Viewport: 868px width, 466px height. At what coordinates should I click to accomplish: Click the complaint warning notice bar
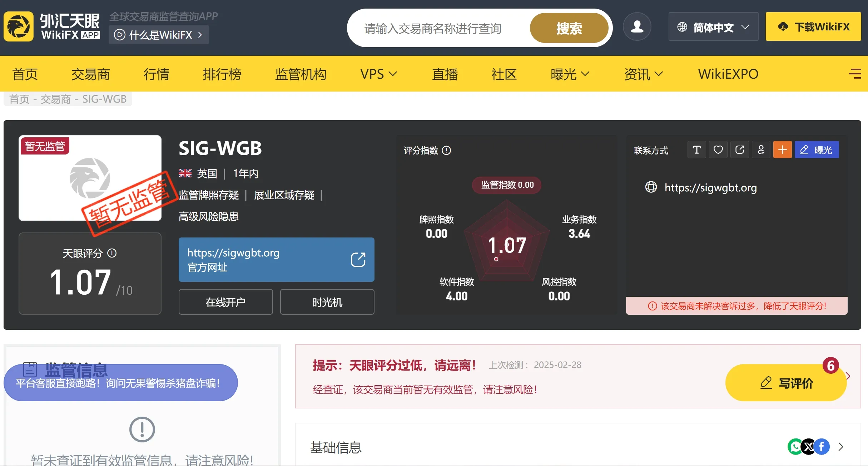click(736, 306)
